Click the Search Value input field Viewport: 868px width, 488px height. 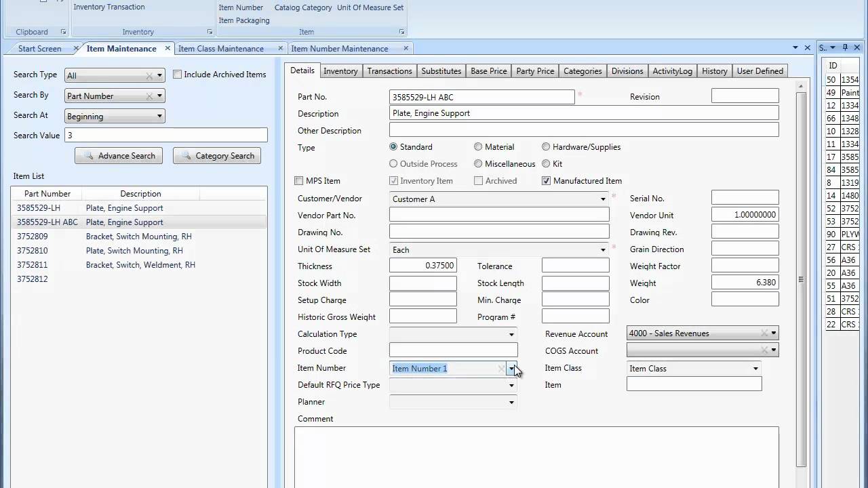coord(166,136)
